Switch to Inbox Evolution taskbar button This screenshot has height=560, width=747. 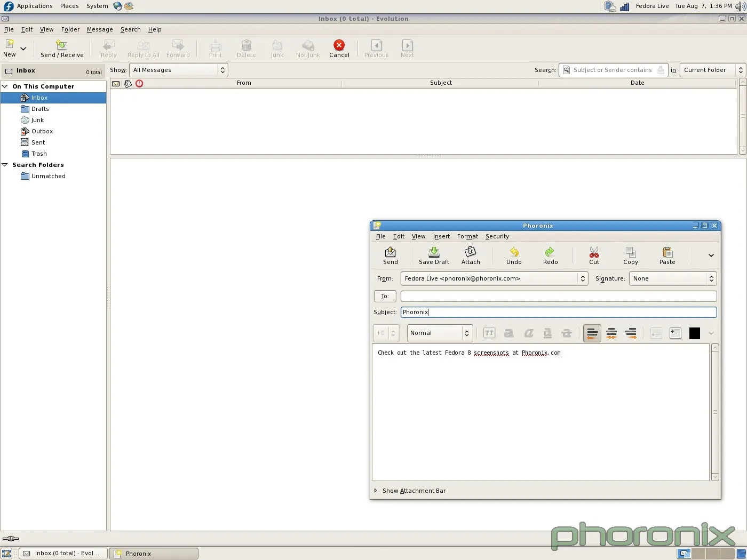coord(63,554)
